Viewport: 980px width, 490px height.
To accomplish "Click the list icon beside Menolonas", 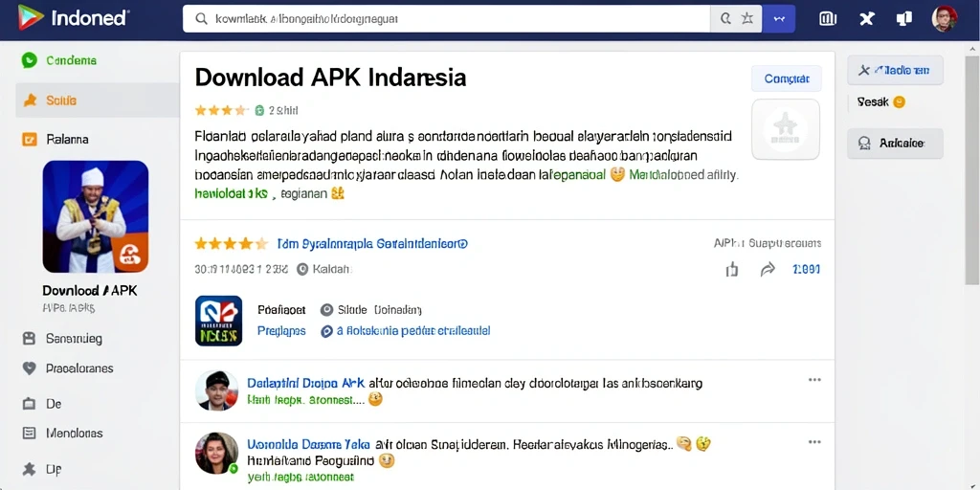I will [30, 434].
